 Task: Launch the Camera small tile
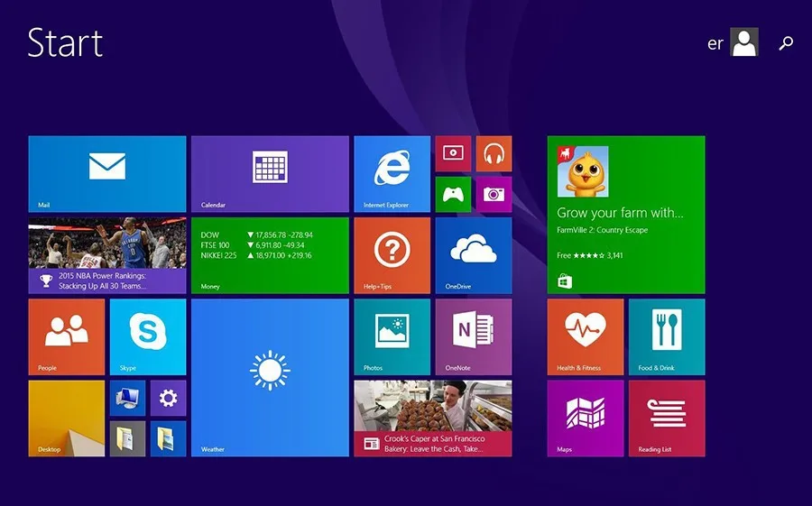tap(494, 194)
